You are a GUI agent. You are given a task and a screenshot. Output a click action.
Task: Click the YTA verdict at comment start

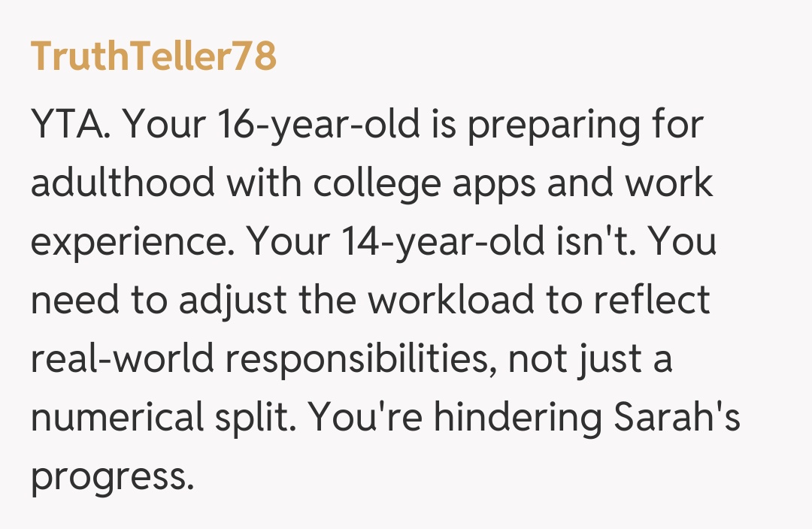69,125
